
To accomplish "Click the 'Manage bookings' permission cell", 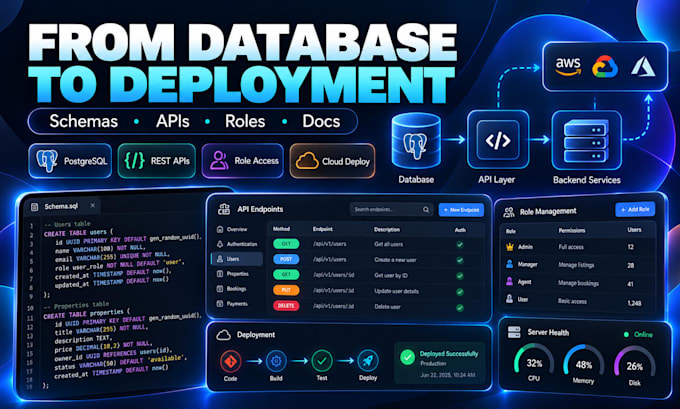I will 579,283.
